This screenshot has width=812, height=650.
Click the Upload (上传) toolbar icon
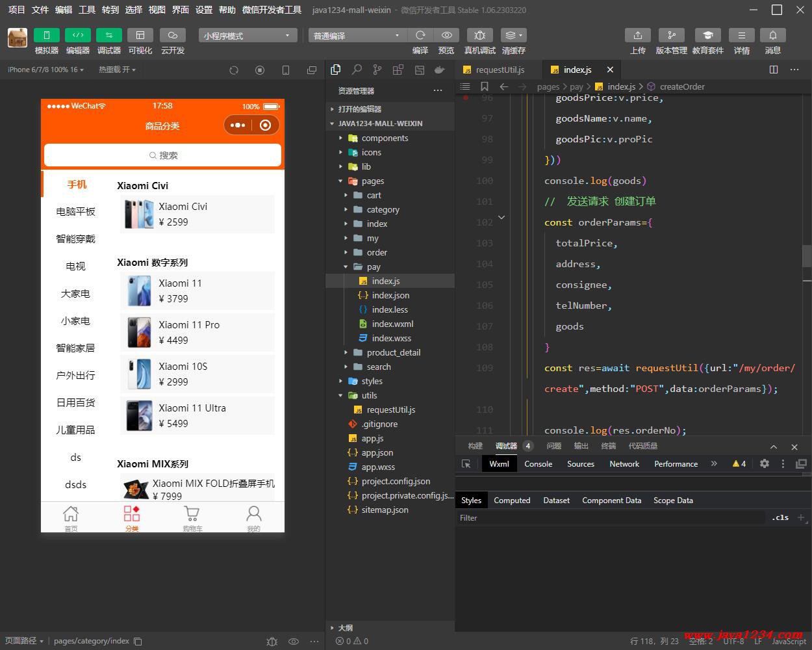point(637,35)
